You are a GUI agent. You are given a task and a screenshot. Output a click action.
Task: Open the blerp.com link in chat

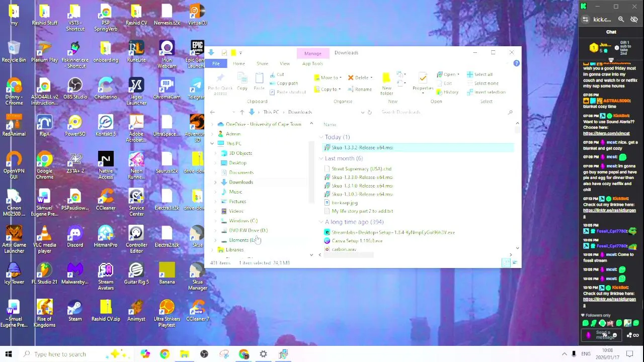pos(606,134)
